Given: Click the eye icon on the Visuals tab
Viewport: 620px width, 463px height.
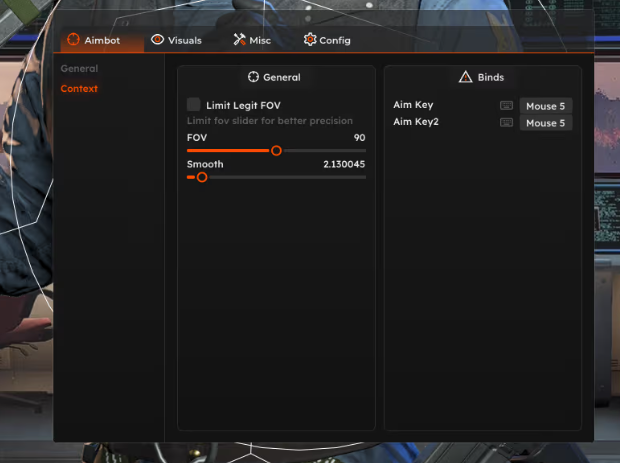Looking at the screenshot, I should pos(157,40).
